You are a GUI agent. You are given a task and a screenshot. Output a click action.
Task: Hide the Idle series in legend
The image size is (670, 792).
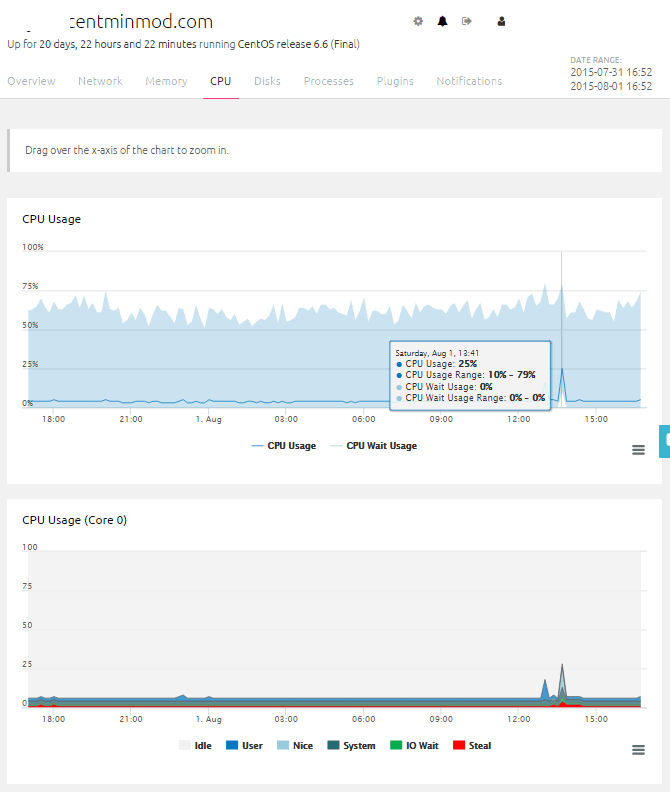[195, 746]
